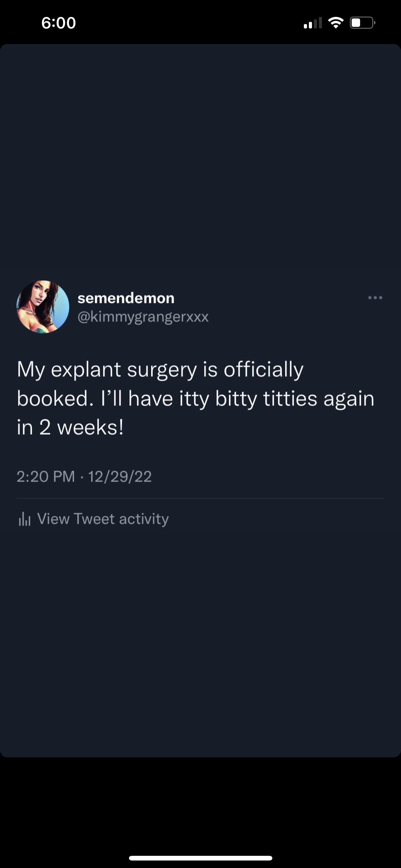Tap the 12/29/22 tweet date
401x868 pixels.
pos(120,476)
